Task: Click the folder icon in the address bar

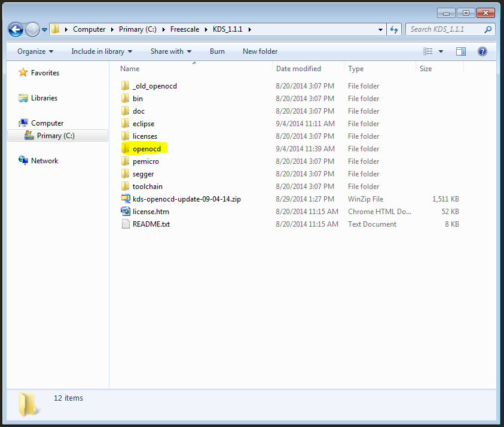Action: pos(55,29)
